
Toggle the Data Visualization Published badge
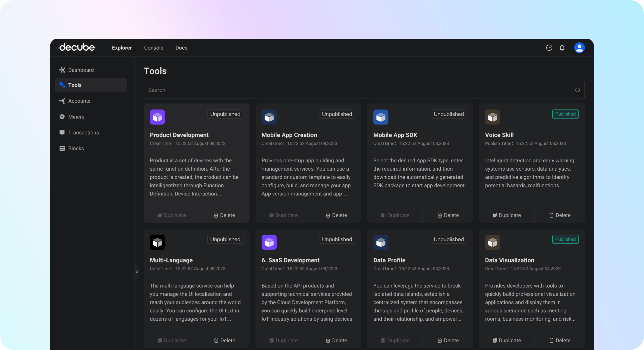565,239
